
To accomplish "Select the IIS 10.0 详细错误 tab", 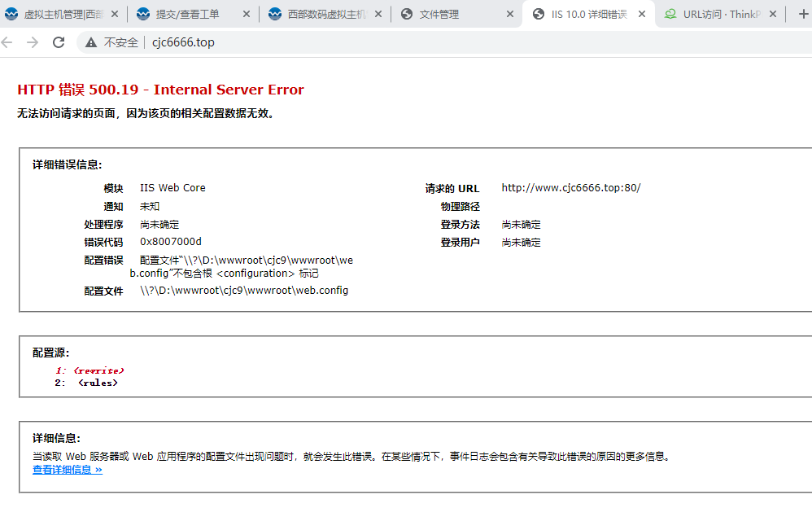I will tap(589, 14).
